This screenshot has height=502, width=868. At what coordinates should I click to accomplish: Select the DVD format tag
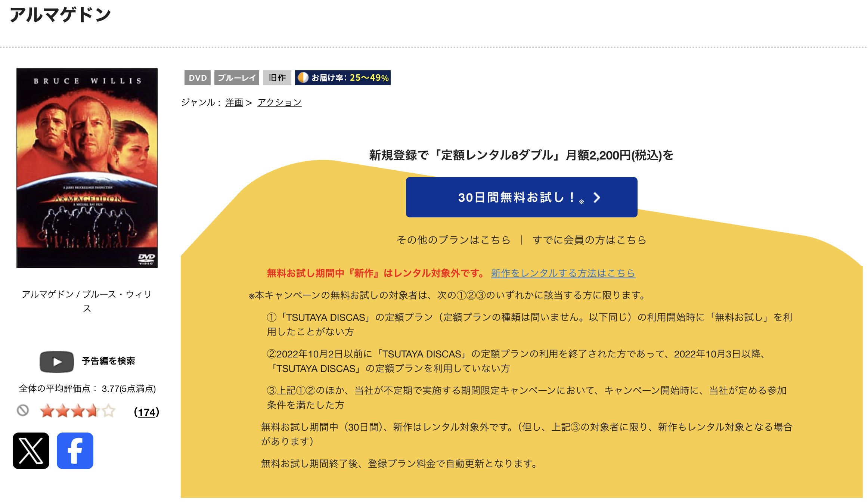tap(198, 78)
